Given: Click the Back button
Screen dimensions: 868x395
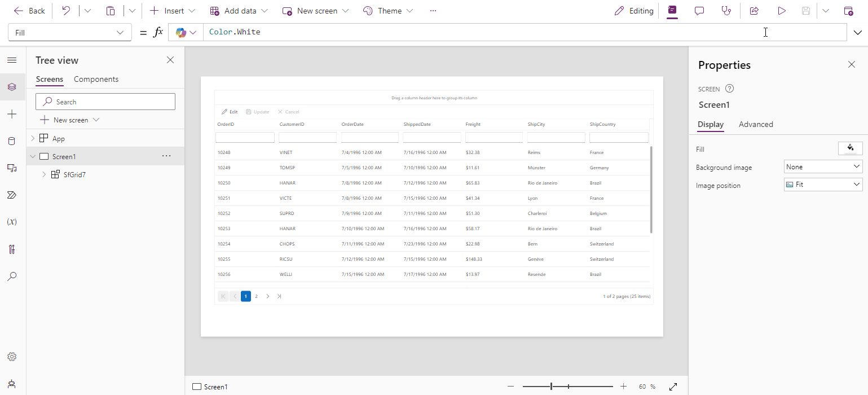Looking at the screenshot, I should [29, 11].
